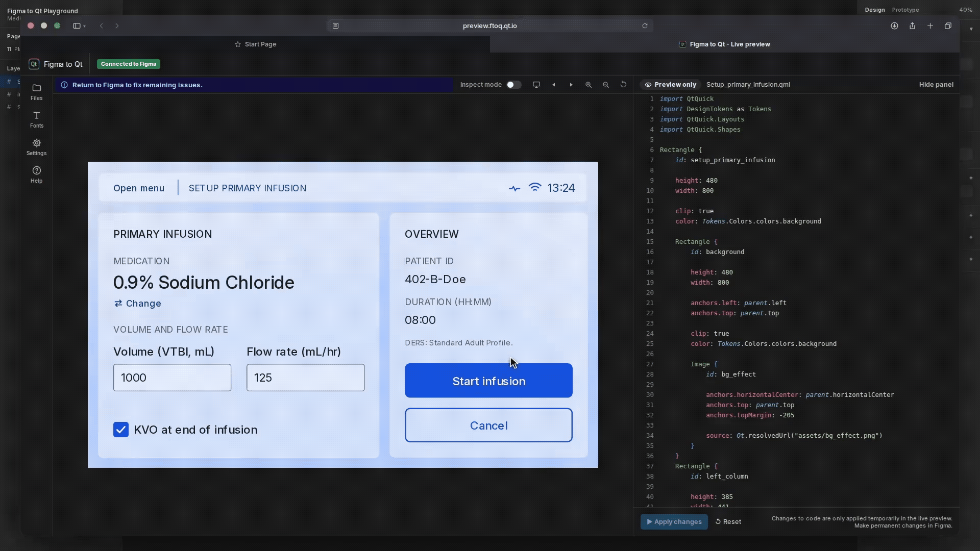Click the Start infusion button
The width and height of the screenshot is (980, 551).
click(488, 381)
